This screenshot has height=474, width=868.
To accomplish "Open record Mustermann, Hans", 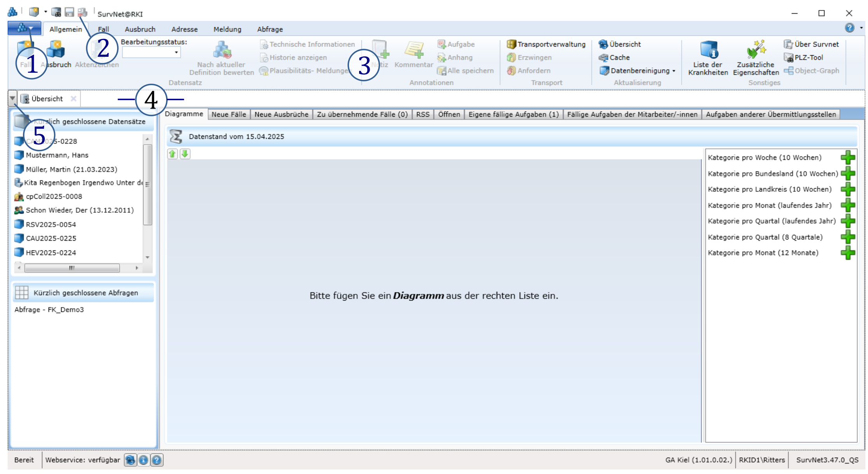I will [x=57, y=155].
